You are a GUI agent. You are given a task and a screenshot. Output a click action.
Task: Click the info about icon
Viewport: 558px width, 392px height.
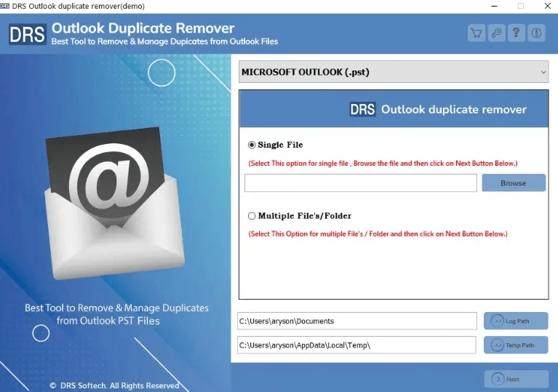pos(536,33)
